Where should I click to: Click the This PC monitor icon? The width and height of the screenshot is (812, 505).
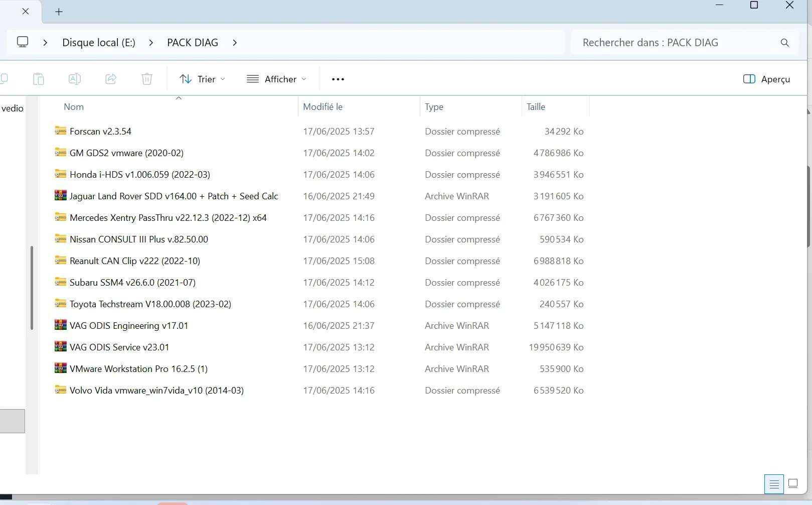coord(23,42)
